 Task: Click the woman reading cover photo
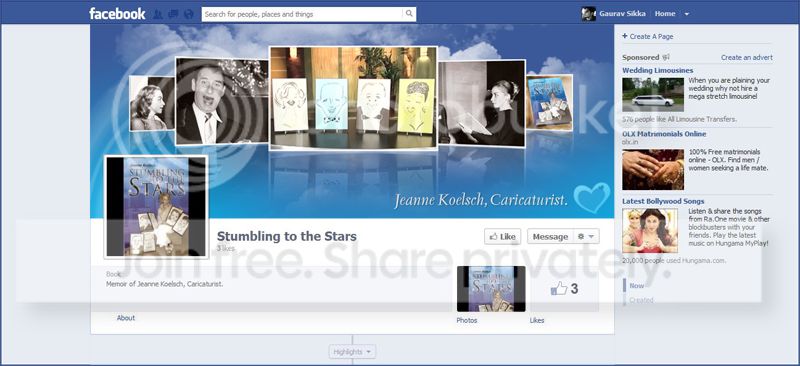point(482,104)
